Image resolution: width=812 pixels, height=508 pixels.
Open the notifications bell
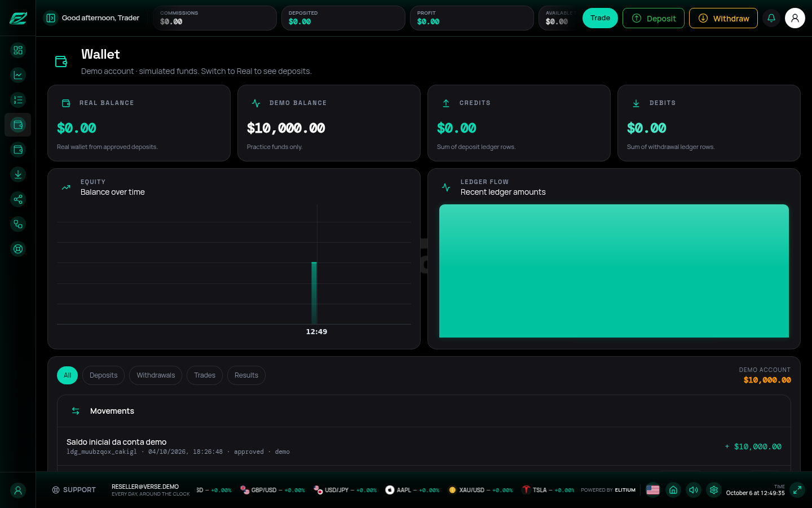(x=771, y=18)
